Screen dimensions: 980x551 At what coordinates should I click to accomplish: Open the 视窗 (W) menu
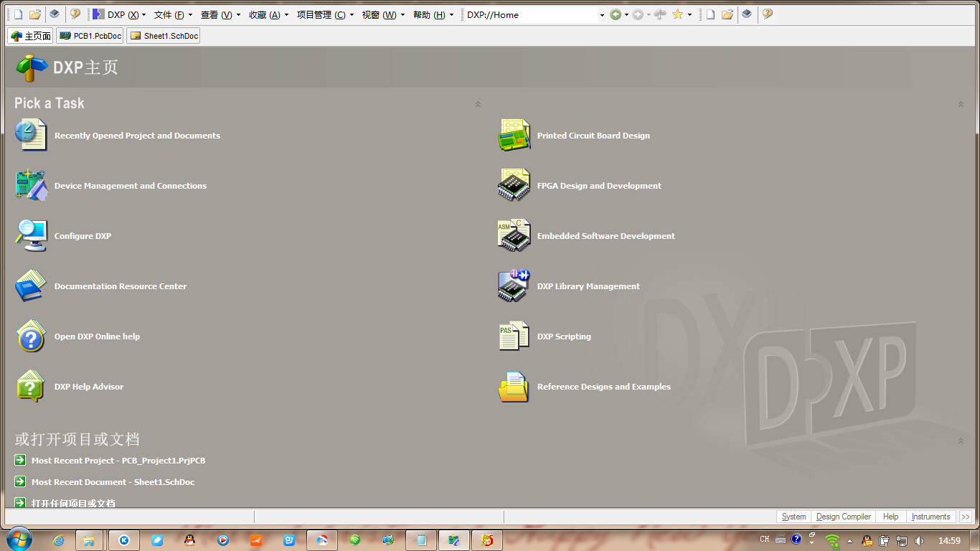click(383, 14)
